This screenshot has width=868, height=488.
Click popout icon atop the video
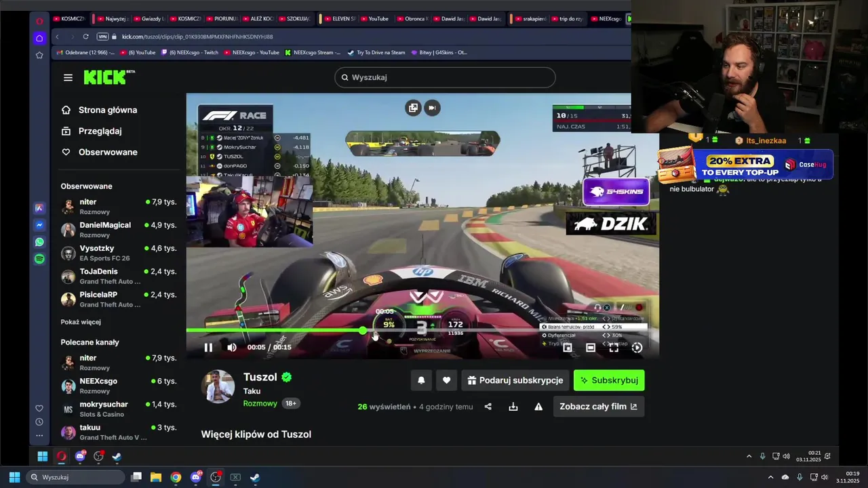pos(413,108)
